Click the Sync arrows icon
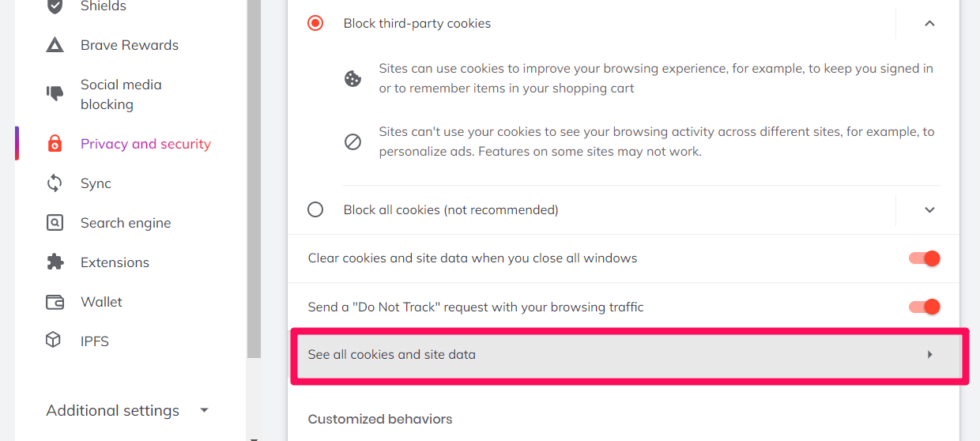 [x=55, y=183]
